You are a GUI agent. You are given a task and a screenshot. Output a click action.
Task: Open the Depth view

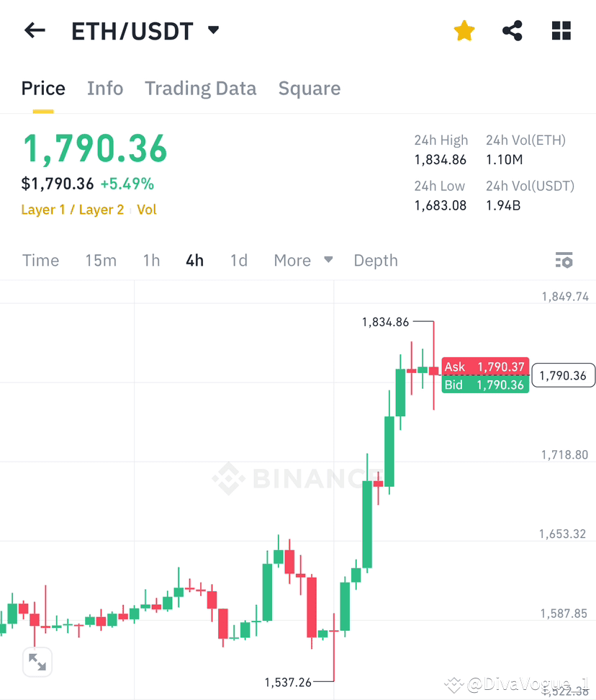375,260
